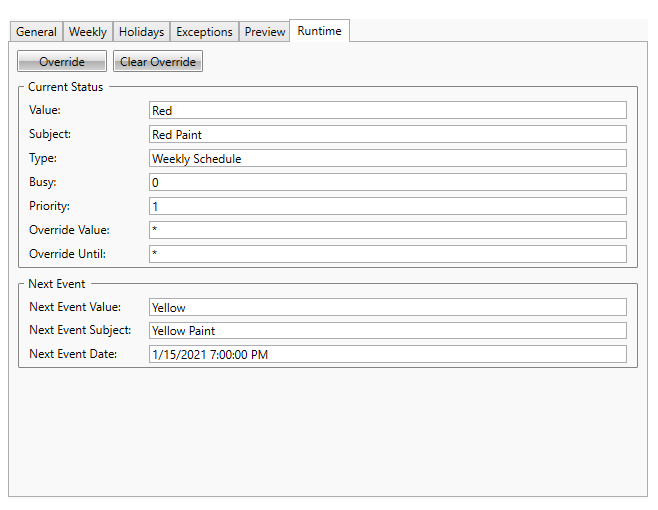The height and width of the screenshot is (510, 658).
Task: Open the Weekly tab
Action: point(87,32)
